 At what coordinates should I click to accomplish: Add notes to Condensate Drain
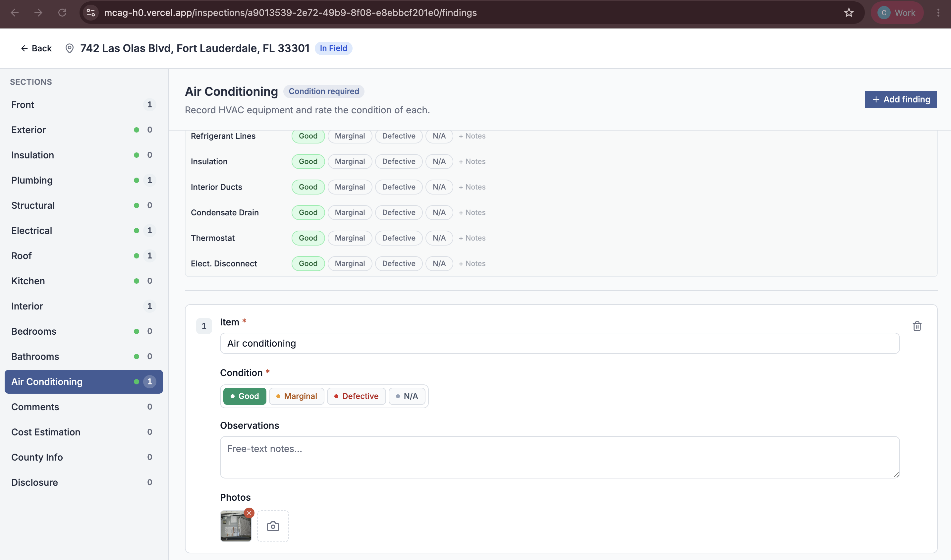pos(472,212)
